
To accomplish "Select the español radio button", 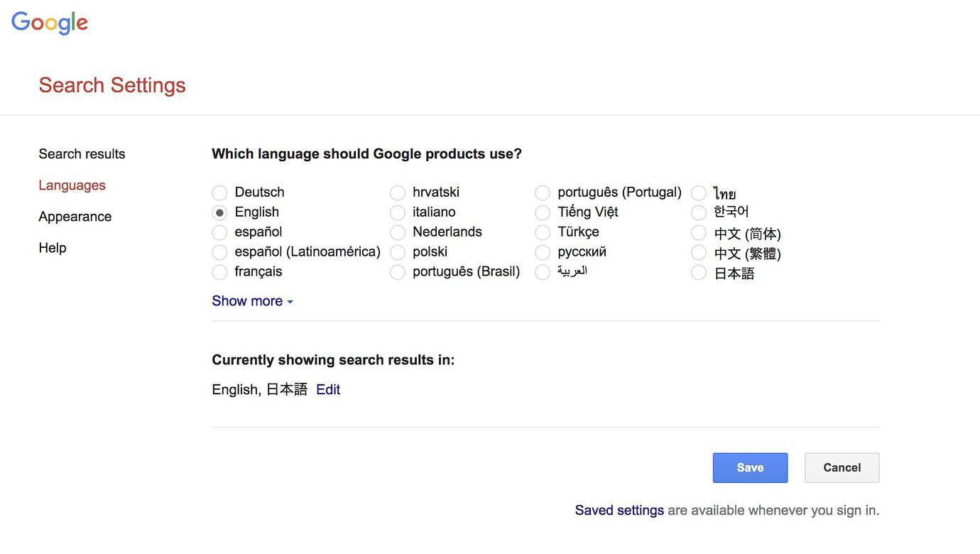I will coord(220,232).
